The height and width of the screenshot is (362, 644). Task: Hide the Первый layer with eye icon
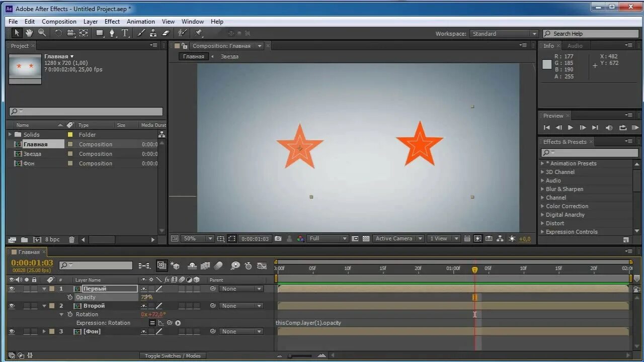point(12,289)
